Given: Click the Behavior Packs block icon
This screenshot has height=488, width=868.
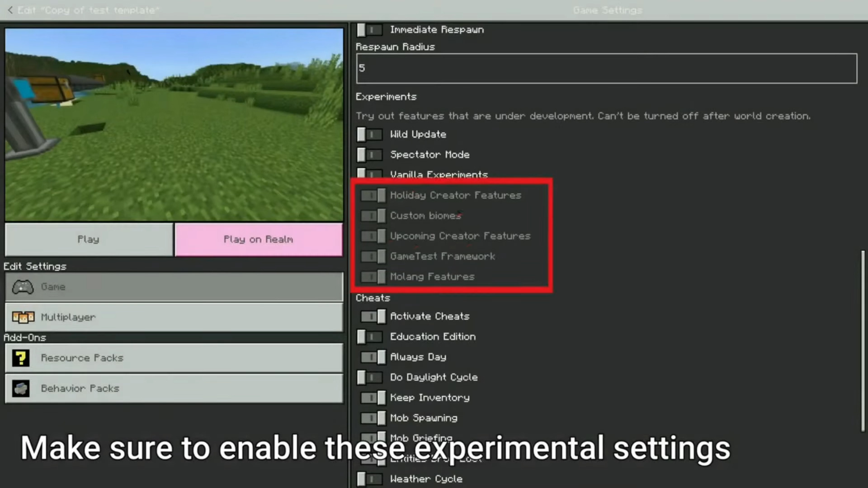Looking at the screenshot, I should click(x=21, y=388).
